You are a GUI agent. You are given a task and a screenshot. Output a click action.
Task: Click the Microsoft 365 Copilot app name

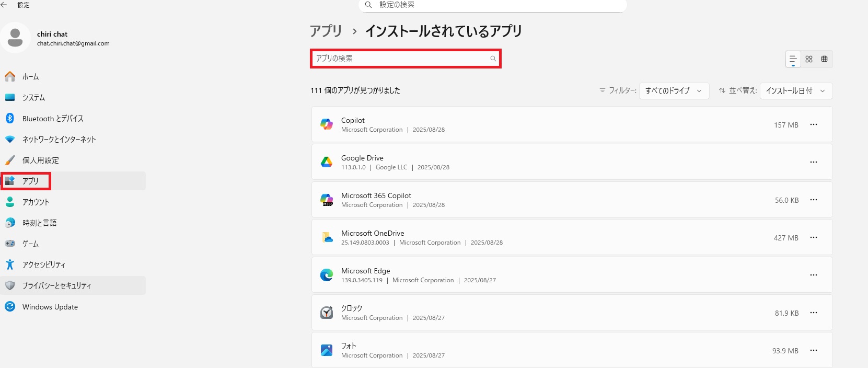click(376, 195)
